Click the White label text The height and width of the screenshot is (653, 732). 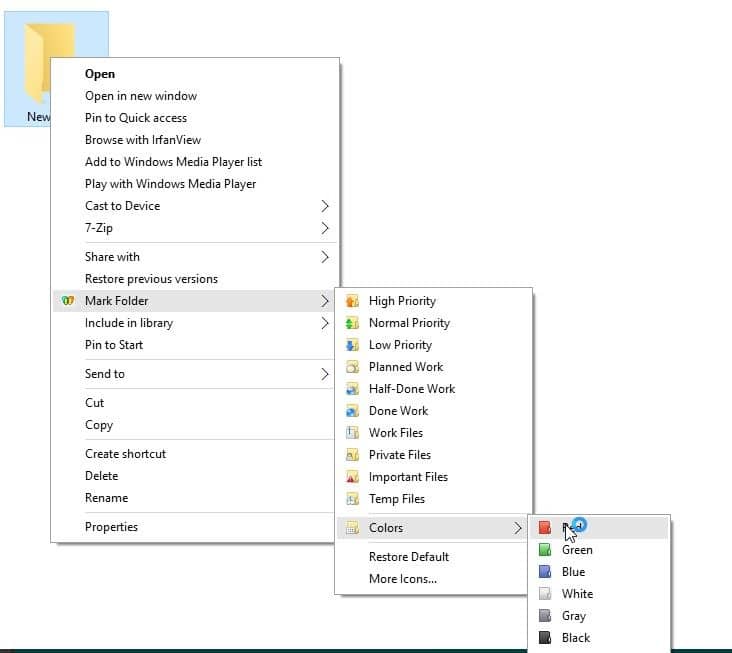577,594
